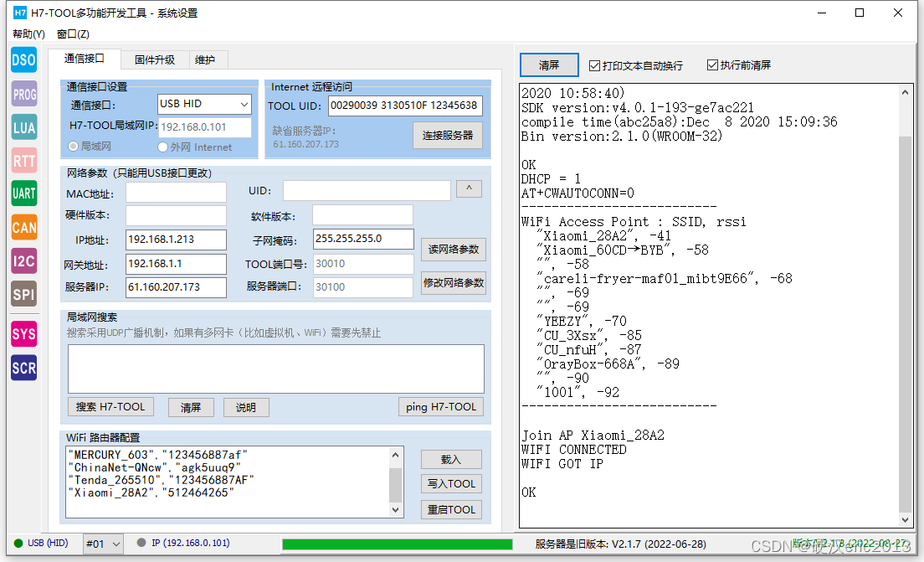Click the "Join AP Xiaomi_28A2" log line
This screenshot has height=562, width=924.
[593, 436]
